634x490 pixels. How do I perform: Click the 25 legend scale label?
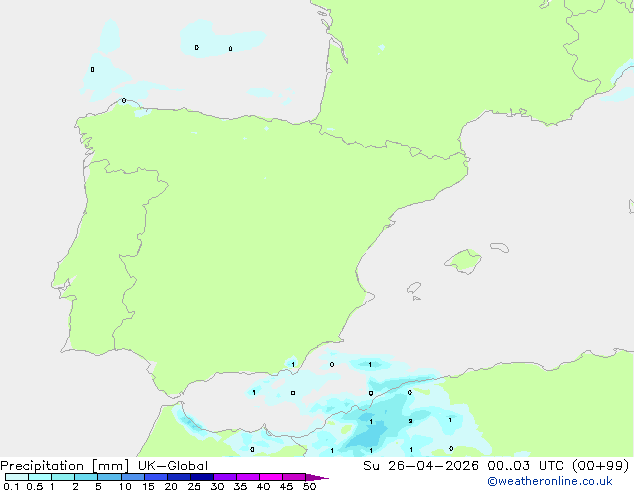(194, 486)
